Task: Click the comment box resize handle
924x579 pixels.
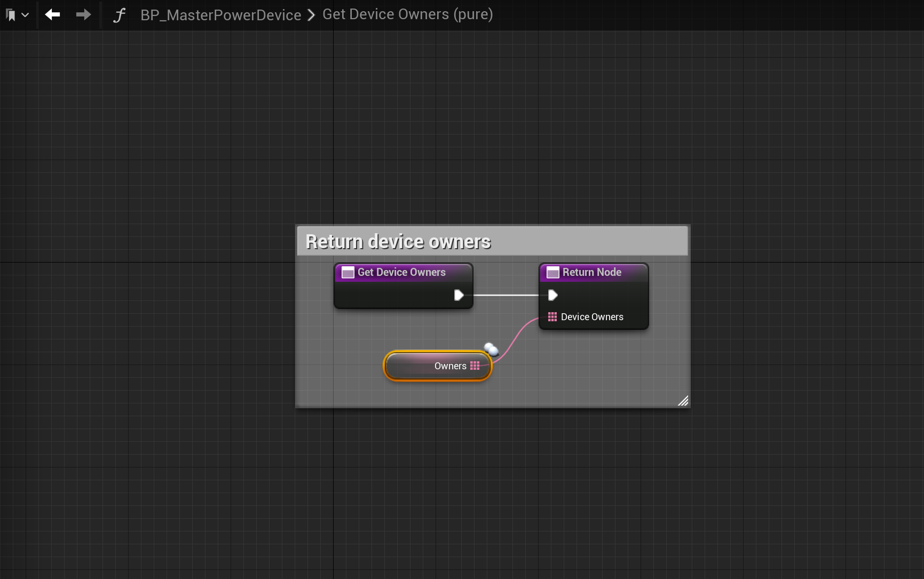Action: point(683,401)
